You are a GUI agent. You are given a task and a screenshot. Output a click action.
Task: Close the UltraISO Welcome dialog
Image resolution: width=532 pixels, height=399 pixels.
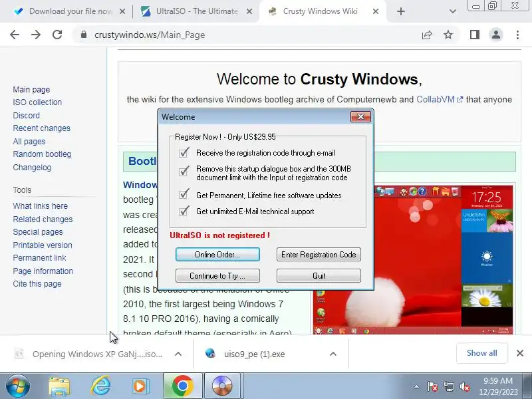pos(360,117)
